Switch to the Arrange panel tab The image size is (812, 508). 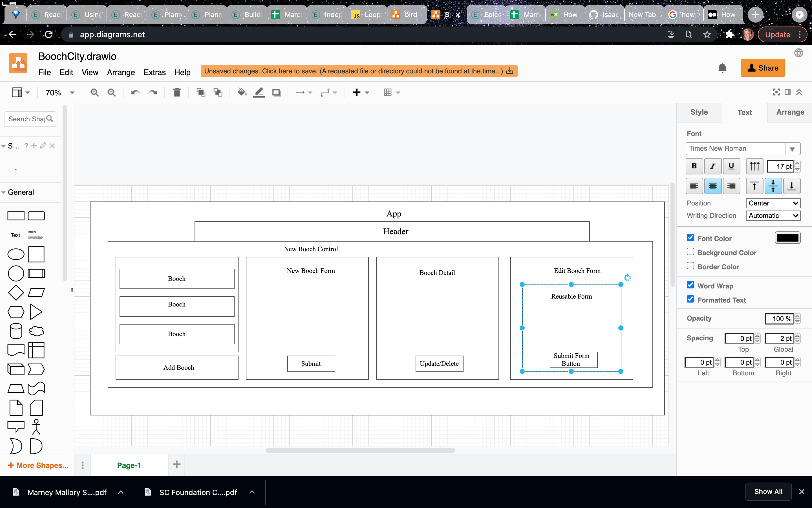(790, 112)
